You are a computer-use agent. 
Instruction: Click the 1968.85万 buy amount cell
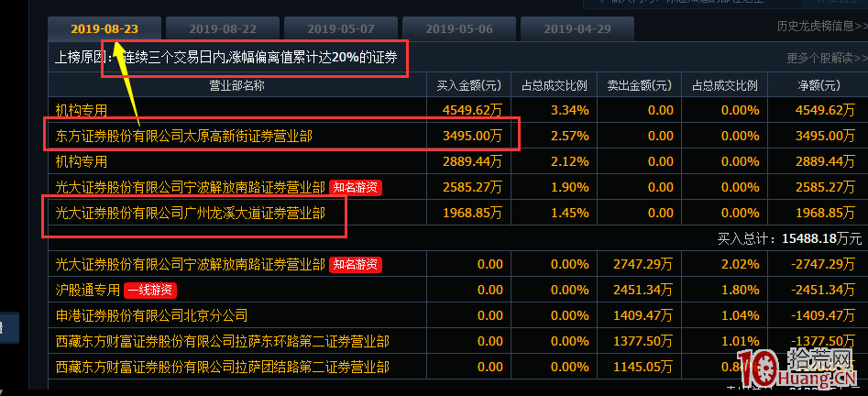(472, 213)
